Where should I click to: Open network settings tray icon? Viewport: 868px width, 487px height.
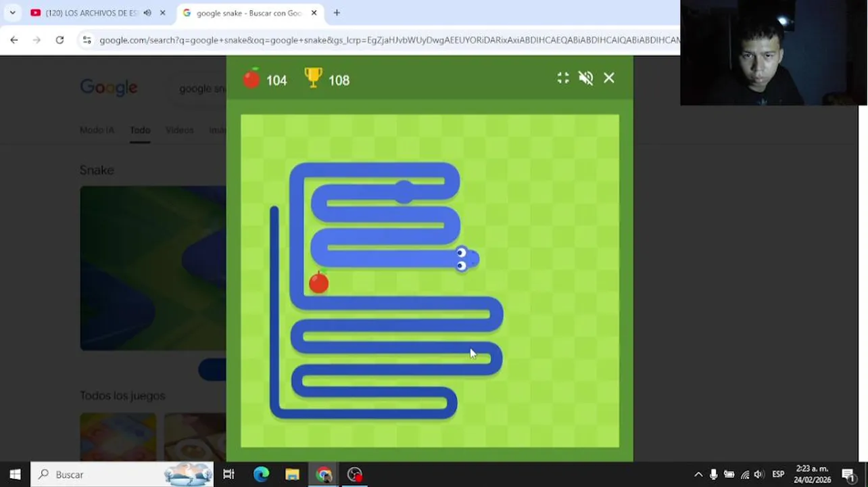744,474
